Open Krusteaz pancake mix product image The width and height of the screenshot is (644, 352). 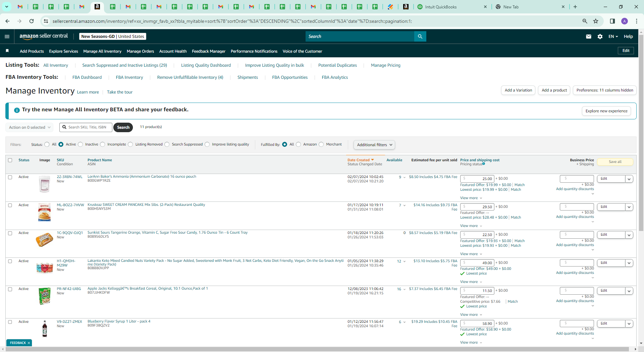pos(44,213)
